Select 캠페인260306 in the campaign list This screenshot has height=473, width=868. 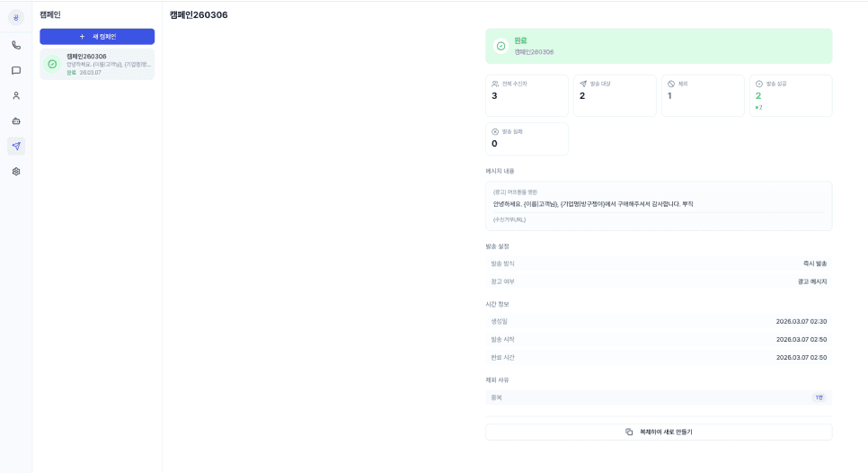tap(97, 64)
